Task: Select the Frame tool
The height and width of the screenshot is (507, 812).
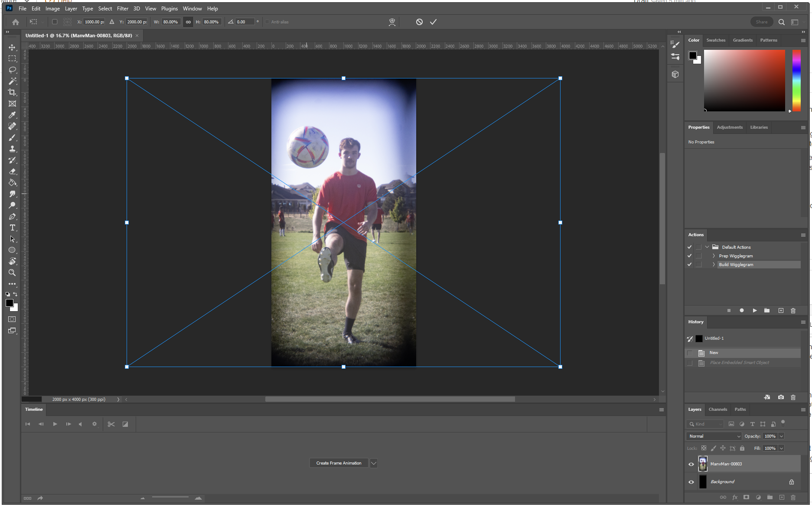Action: coord(12,104)
